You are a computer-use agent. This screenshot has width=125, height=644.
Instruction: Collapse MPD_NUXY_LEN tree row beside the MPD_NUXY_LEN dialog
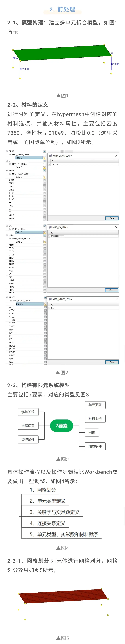[11, 301]
